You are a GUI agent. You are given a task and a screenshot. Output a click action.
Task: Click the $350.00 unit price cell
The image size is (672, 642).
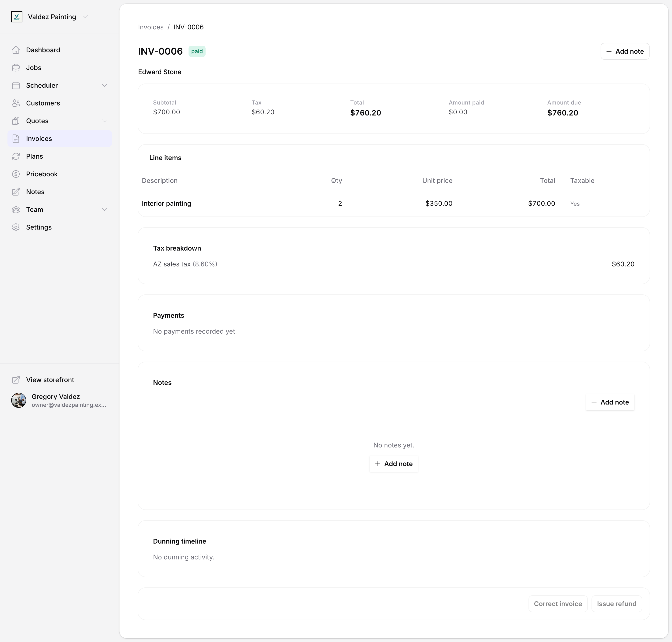(439, 204)
